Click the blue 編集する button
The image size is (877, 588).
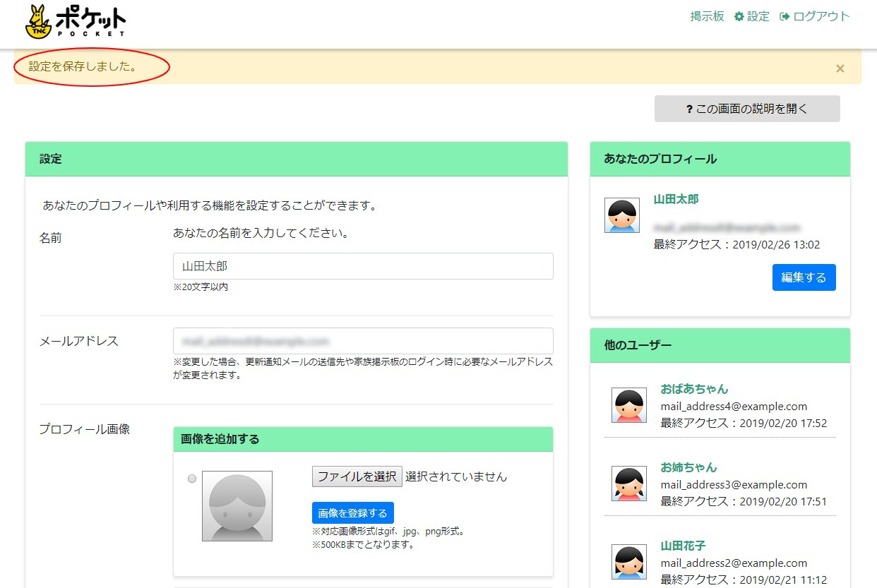coord(804,277)
